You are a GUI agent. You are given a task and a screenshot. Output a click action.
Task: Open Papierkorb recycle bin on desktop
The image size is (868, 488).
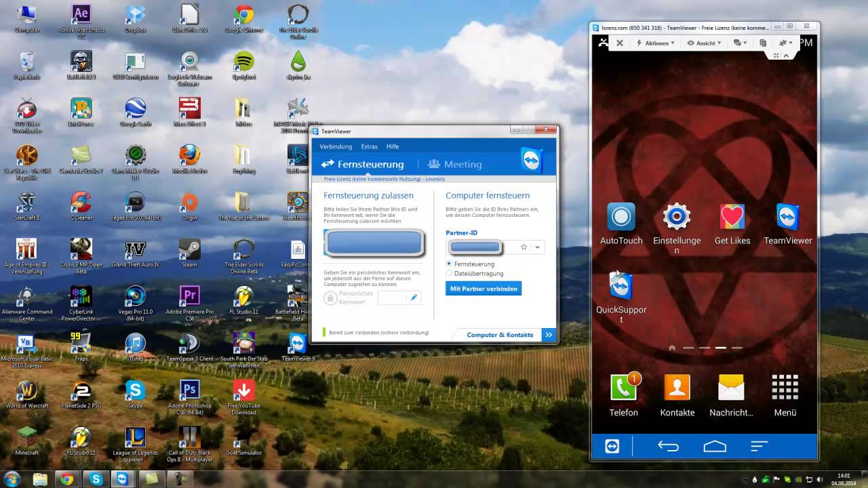click(x=27, y=65)
